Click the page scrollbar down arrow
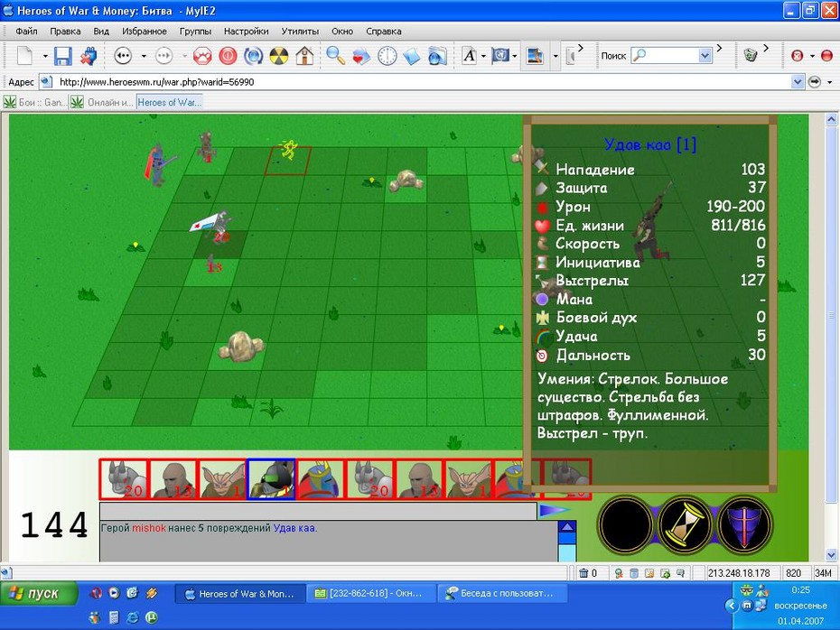 832,554
